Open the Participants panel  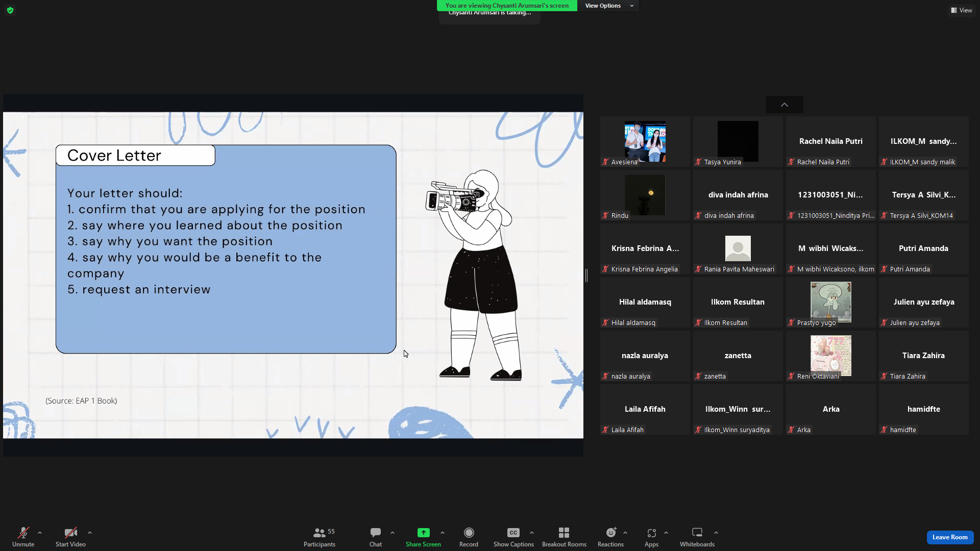point(320,537)
